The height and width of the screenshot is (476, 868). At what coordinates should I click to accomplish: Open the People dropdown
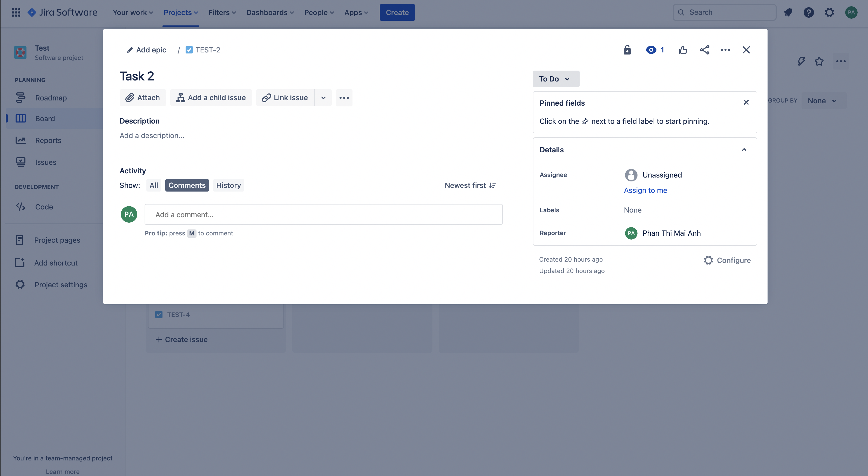[319, 12]
